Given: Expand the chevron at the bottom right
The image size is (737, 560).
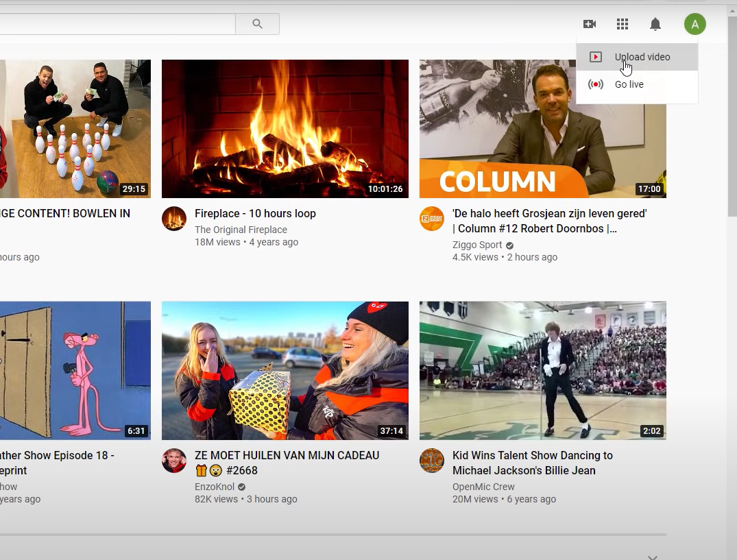Looking at the screenshot, I should point(653,557).
